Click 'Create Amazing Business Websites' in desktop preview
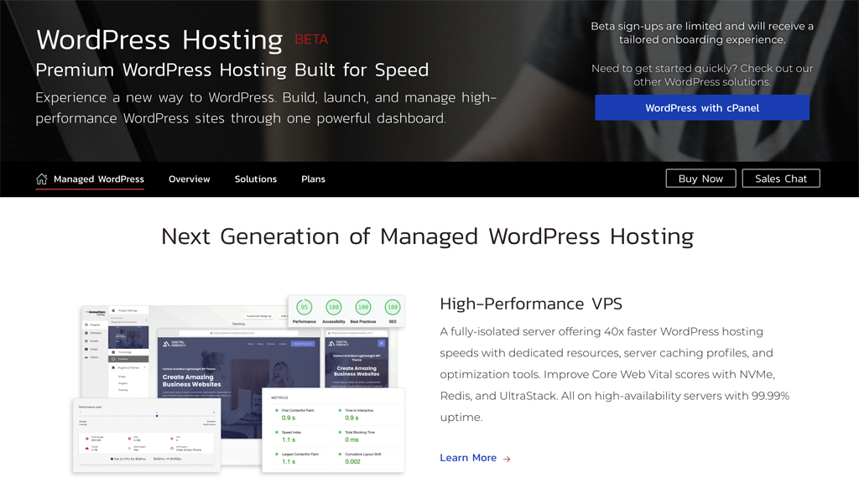 point(192,381)
